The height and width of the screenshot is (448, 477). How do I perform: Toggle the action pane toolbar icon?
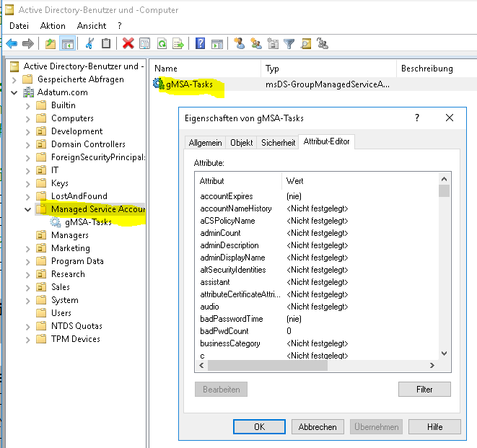point(217,43)
